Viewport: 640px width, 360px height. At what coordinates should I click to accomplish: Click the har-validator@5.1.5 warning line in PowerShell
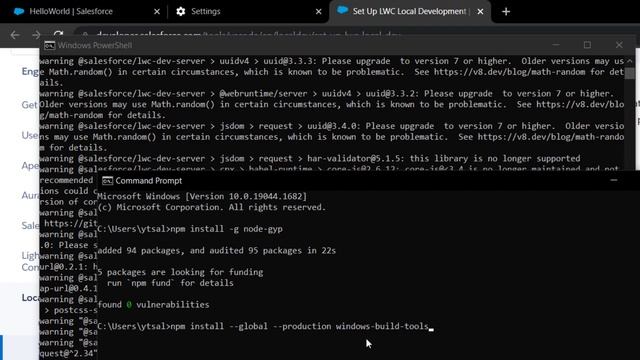tap(310, 158)
